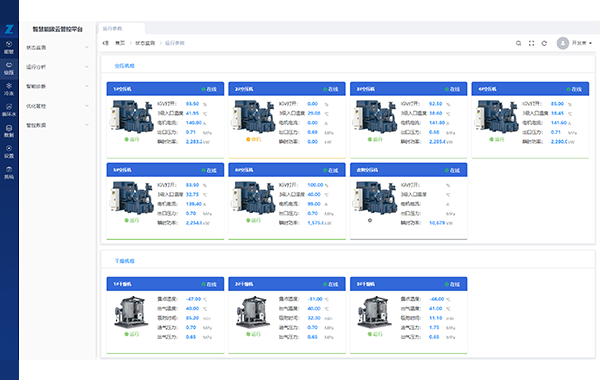Click the 83.50 IGV value in second row
This screenshot has width=600, height=380.
coord(192,185)
